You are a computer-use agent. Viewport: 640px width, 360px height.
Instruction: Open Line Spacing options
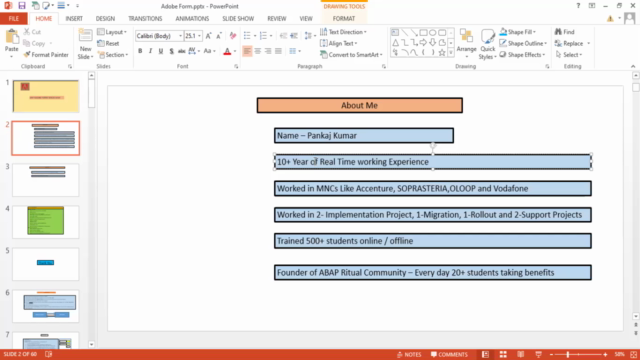309,36
